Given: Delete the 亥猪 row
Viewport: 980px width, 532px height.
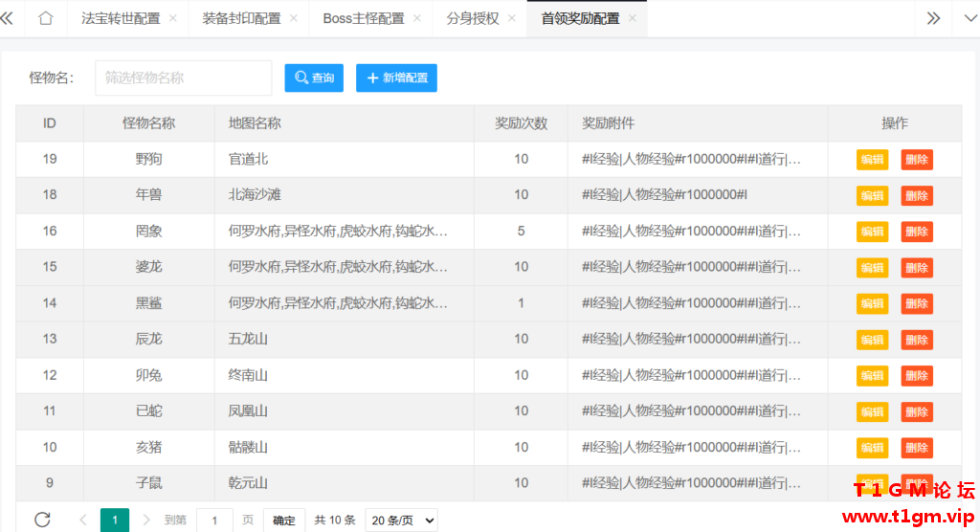Looking at the screenshot, I should [916, 448].
